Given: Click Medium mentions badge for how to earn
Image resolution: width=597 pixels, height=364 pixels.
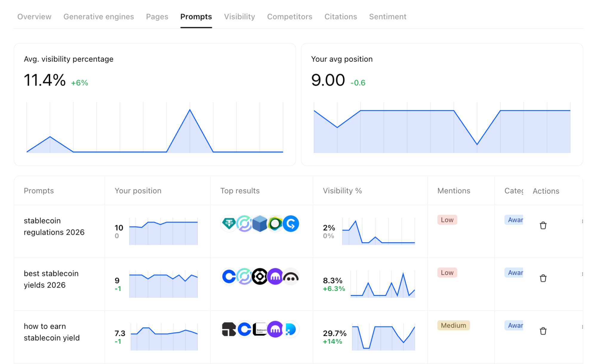Looking at the screenshot, I should tap(453, 326).
